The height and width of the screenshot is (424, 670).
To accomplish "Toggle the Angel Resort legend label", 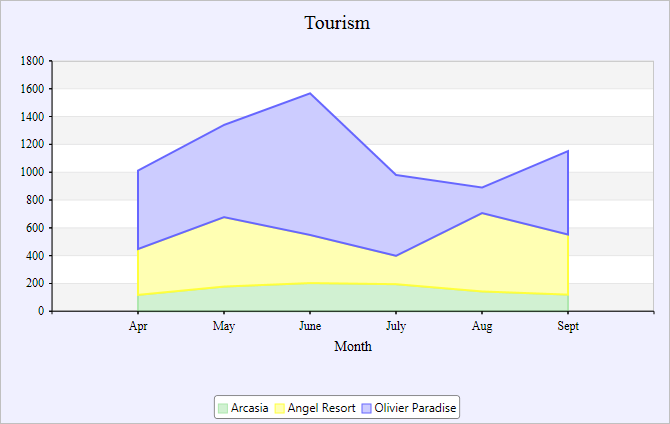I will point(321,408).
